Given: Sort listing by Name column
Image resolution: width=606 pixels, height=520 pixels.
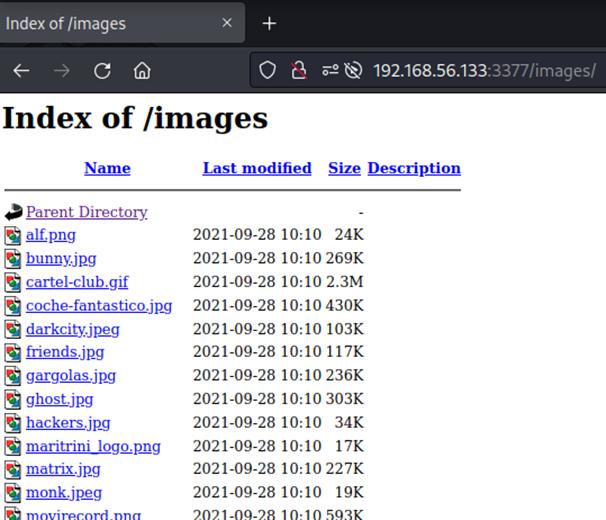Looking at the screenshot, I should (107, 168).
